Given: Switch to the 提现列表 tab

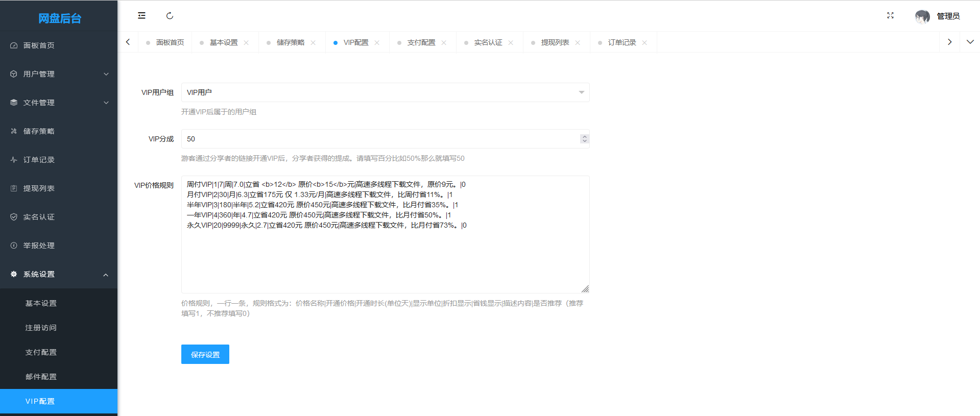Looking at the screenshot, I should point(555,43).
